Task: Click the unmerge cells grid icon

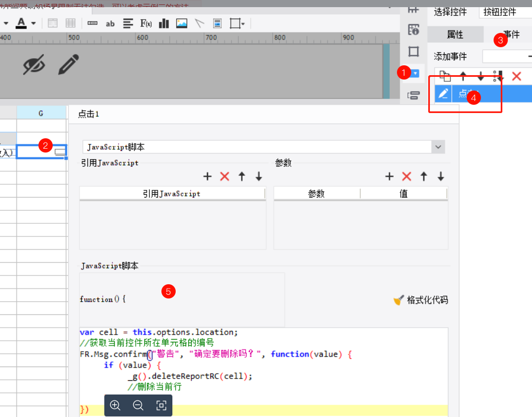Action: (x=71, y=24)
